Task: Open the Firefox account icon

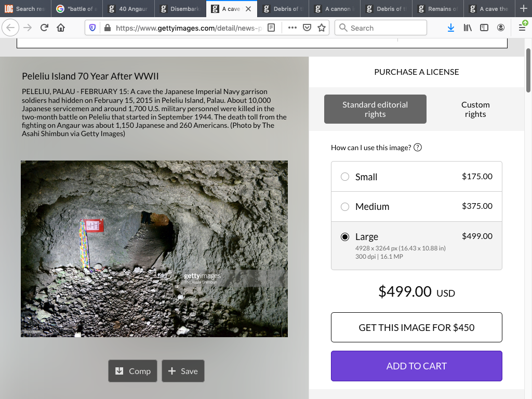Action: pos(501,28)
